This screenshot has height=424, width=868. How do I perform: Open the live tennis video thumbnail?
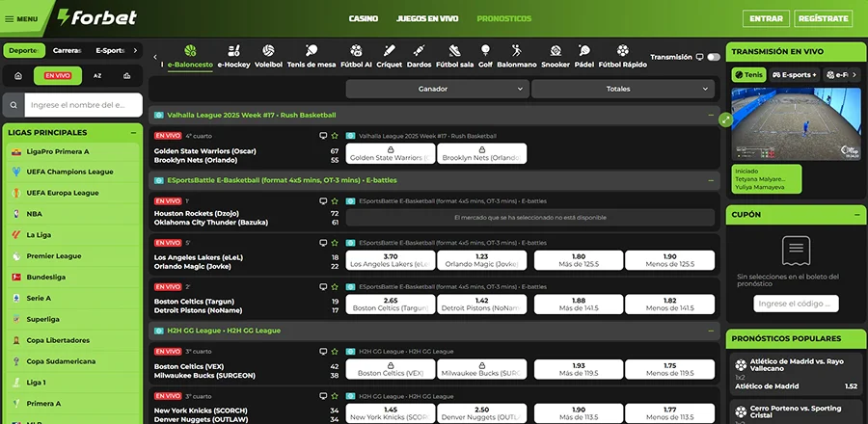pyautogui.click(x=796, y=124)
